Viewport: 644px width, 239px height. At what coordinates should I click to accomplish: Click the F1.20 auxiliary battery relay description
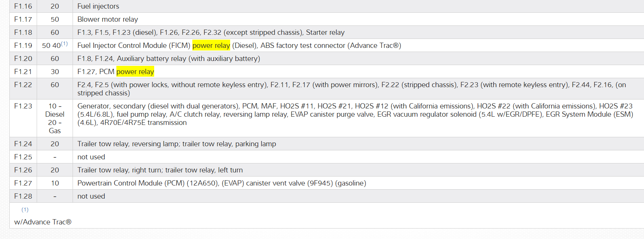(x=168, y=59)
